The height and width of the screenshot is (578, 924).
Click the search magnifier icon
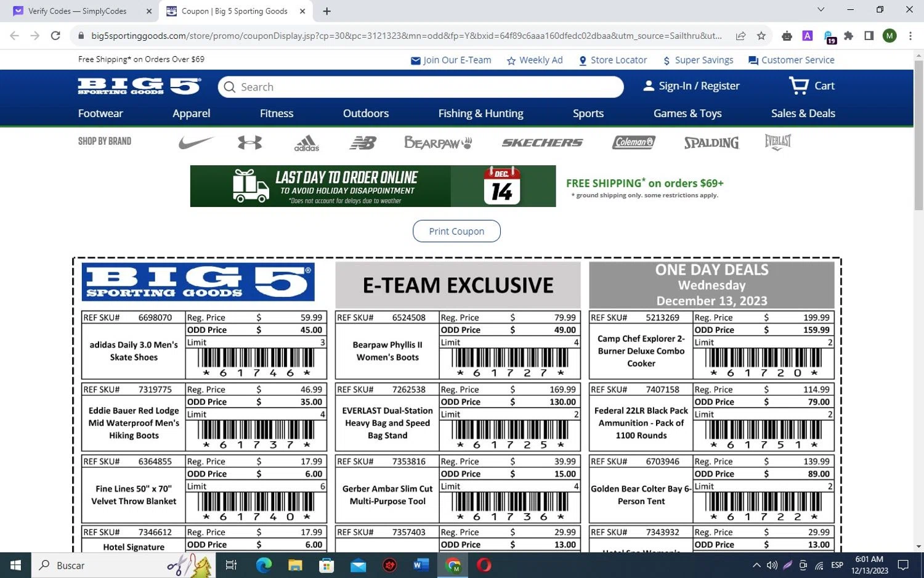click(230, 87)
